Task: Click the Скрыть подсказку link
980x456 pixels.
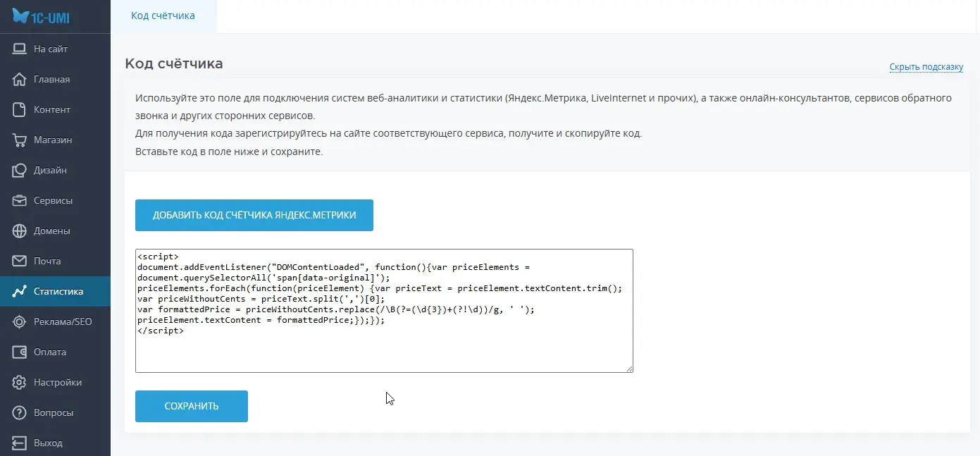Action: coord(926,67)
